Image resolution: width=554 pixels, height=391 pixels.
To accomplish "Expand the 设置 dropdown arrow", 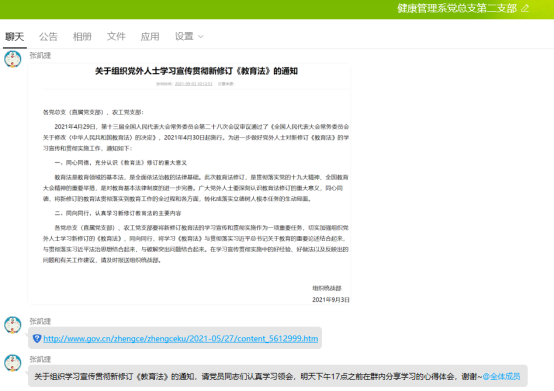I will 201,36.
